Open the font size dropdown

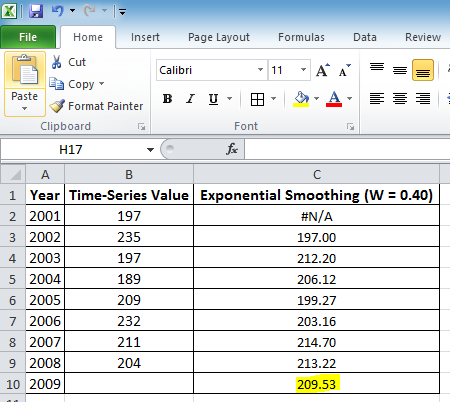click(x=303, y=70)
